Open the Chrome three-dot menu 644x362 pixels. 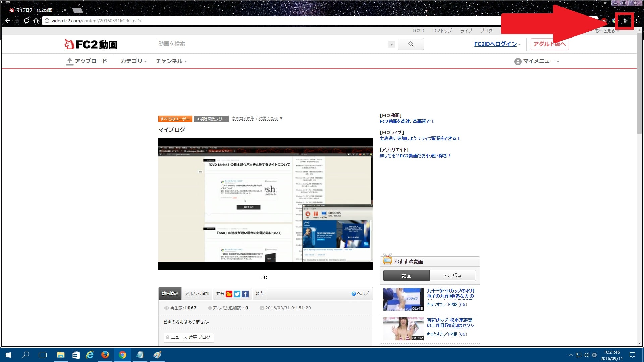pos(636,21)
